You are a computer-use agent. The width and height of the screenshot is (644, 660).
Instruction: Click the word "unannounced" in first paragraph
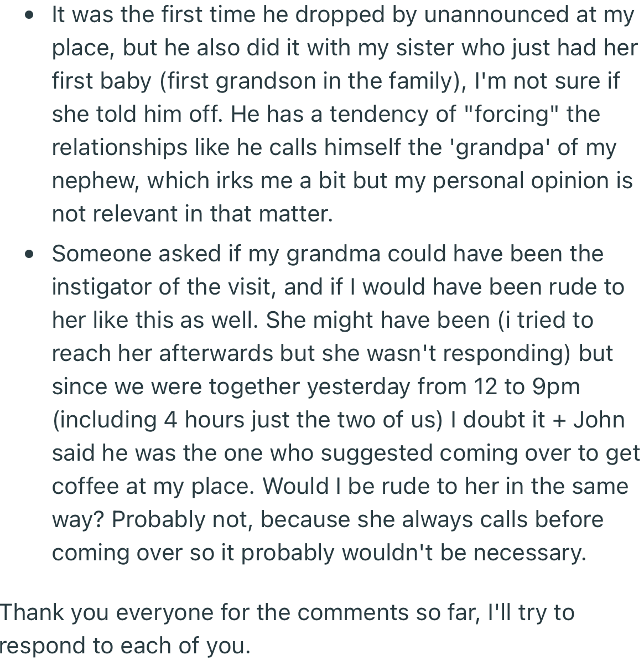pyautogui.click(x=496, y=15)
